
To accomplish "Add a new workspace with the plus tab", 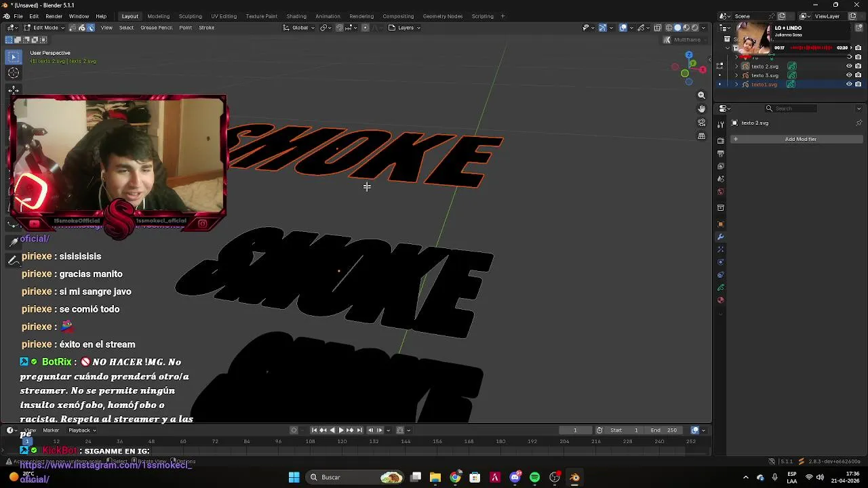I will click(x=502, y=16).
